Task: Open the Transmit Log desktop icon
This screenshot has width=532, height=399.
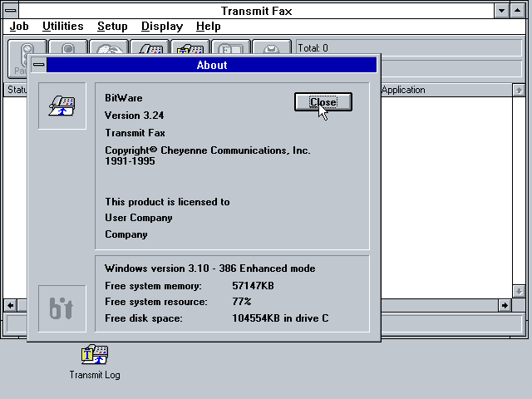Action: [x=95, y=362]
